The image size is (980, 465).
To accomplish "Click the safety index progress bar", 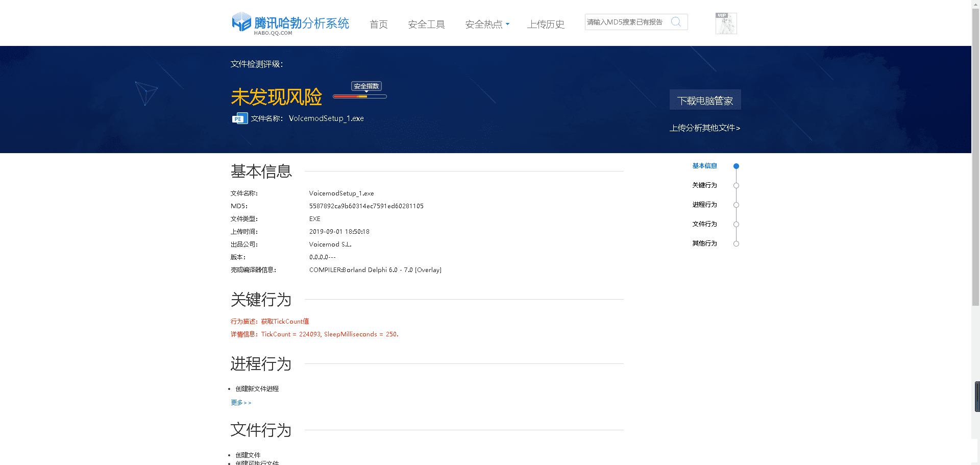I will point(360,96).
